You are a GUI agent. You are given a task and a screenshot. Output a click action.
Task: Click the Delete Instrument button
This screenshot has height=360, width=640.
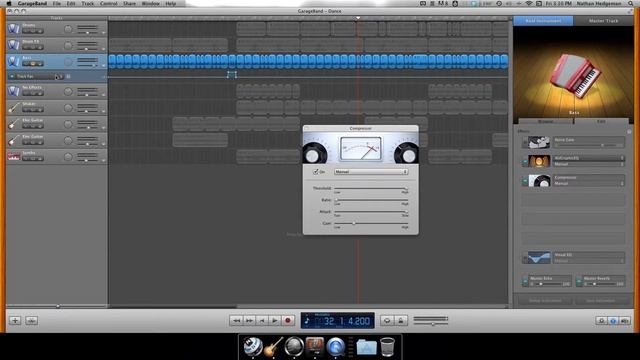pyautogui.click(x=545, y=300)
